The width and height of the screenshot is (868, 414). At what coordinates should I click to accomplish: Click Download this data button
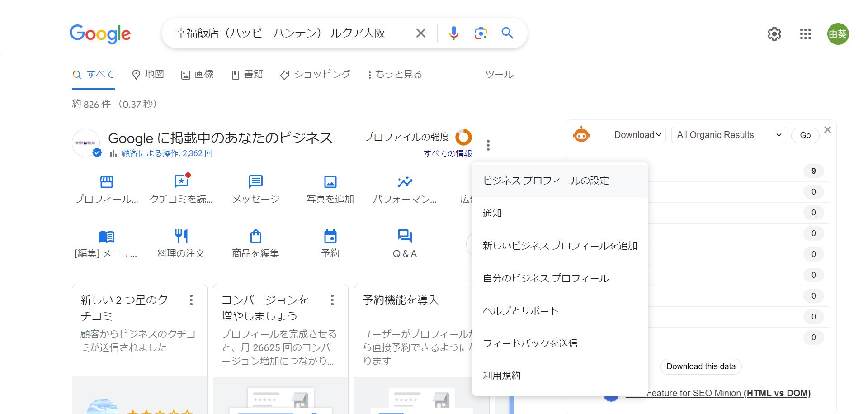(701, 366)
